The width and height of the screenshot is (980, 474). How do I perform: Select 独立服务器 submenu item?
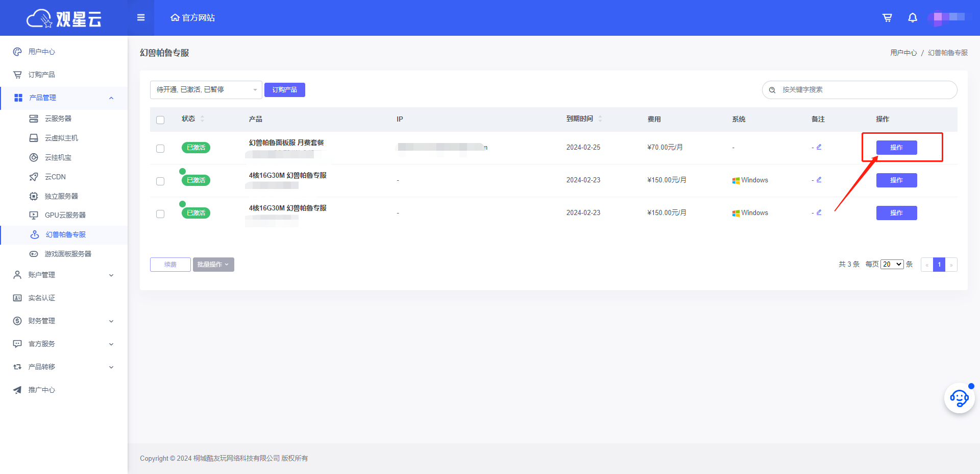(64, 196)
